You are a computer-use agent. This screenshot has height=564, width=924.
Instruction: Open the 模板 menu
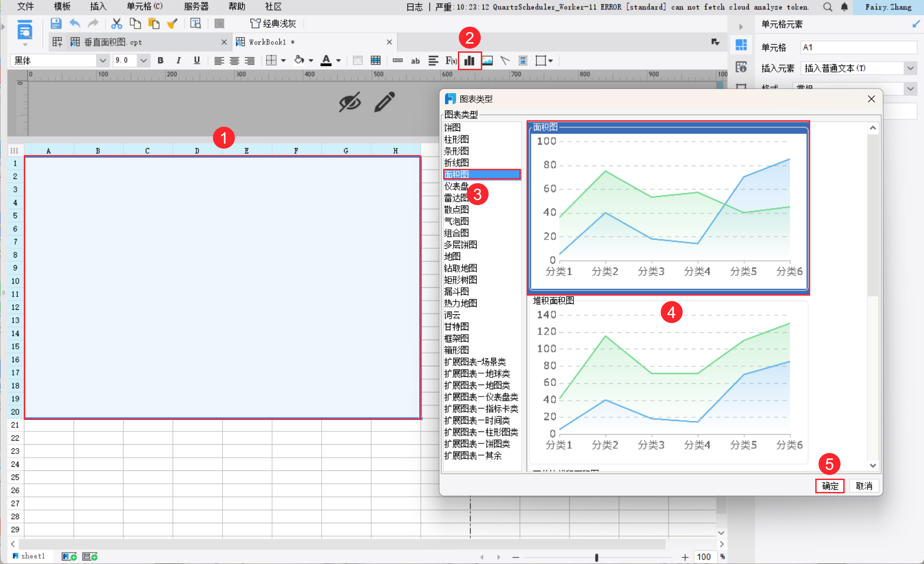point(62,7)
